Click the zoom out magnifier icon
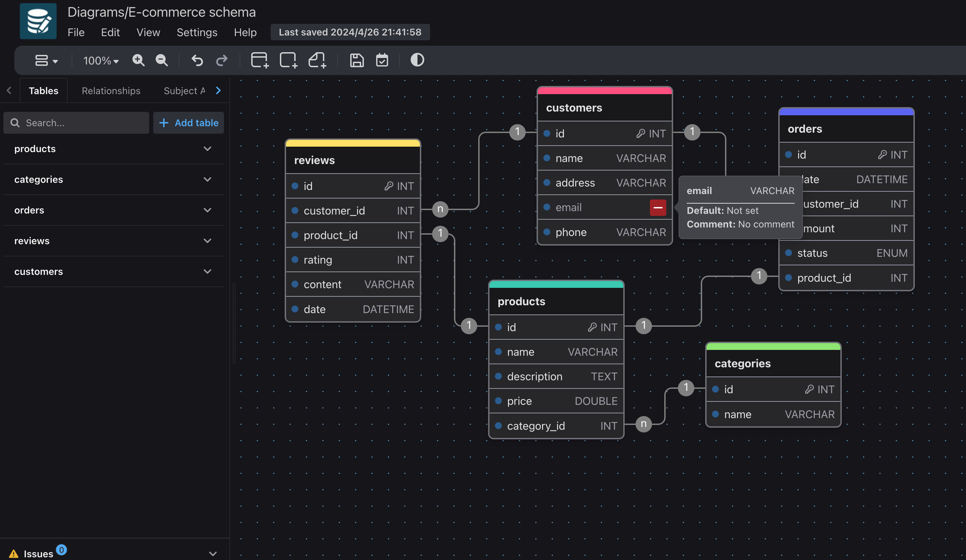 (x=161, y=60)
